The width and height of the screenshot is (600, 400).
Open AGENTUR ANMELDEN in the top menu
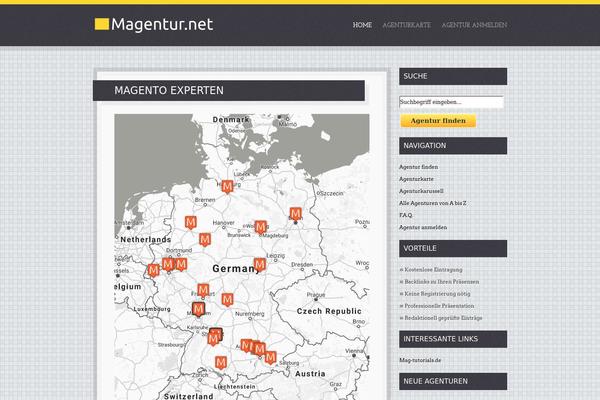(x=474, y=25)
